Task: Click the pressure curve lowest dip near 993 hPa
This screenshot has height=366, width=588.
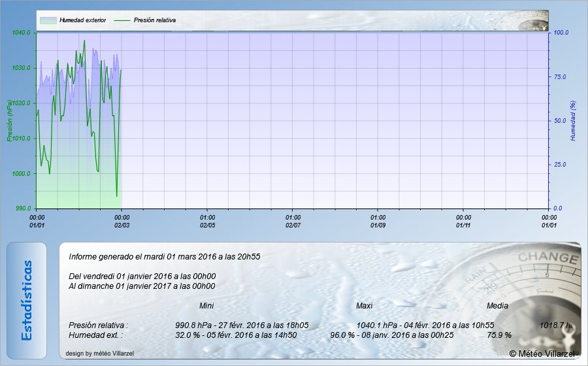Action: click(117, 196)
